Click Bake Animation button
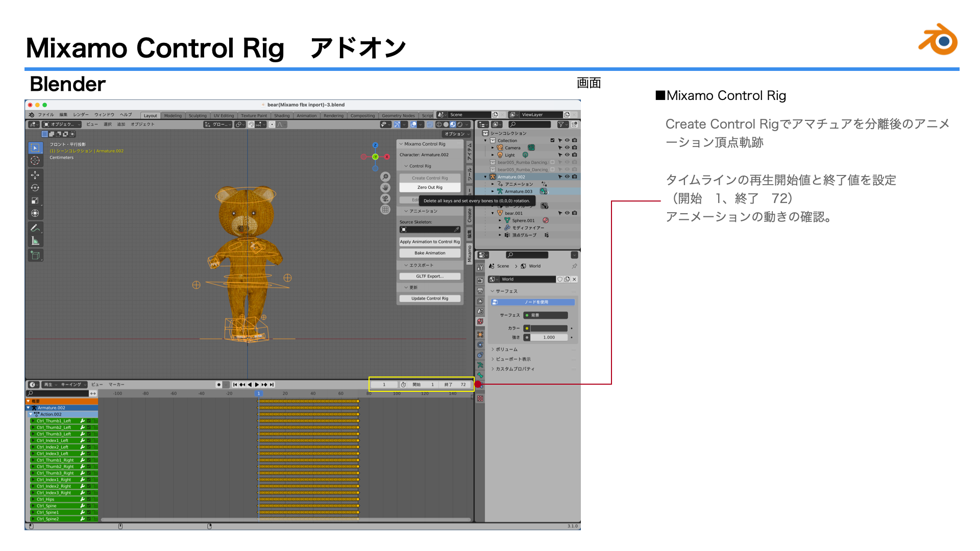 [x=430, y=253]
